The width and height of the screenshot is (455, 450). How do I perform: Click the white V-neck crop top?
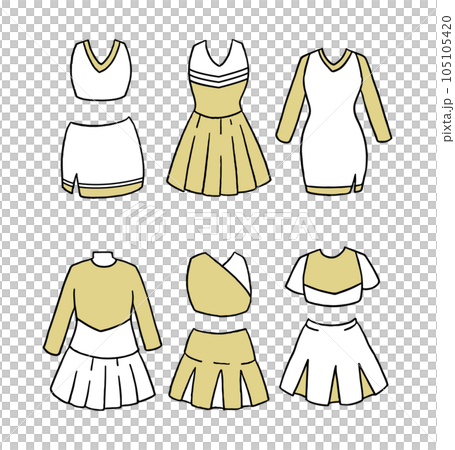(x=101, y=70)
